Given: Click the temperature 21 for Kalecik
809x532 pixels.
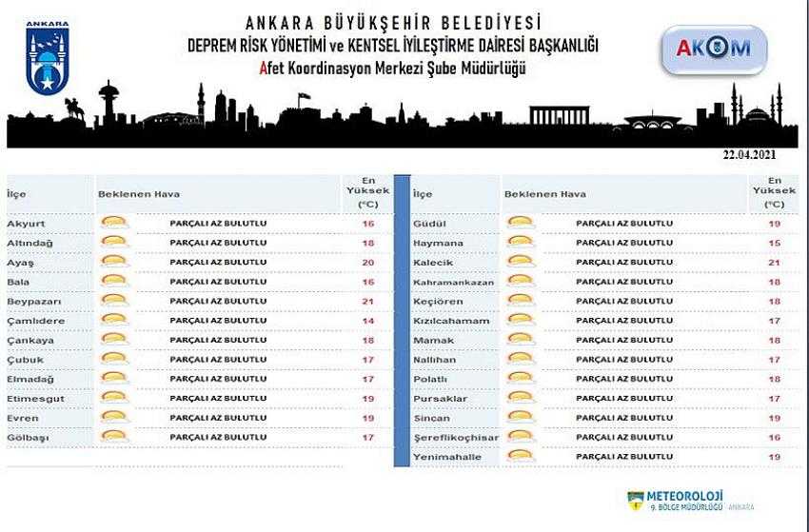Looking at the screenshot, I should pos(774,263).
